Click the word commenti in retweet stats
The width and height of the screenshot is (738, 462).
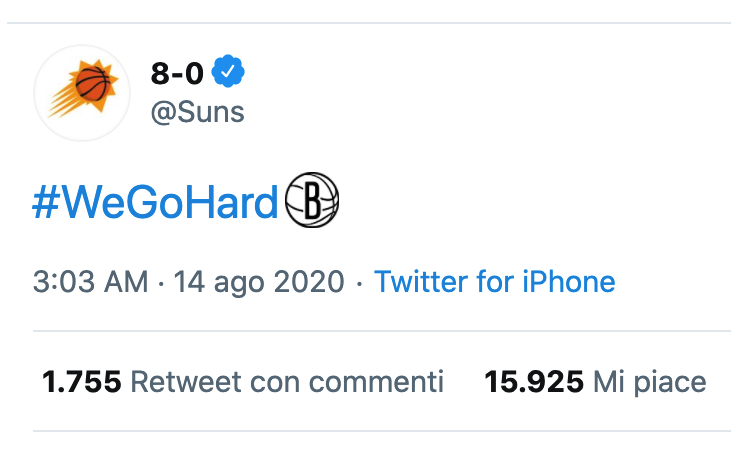376,382
